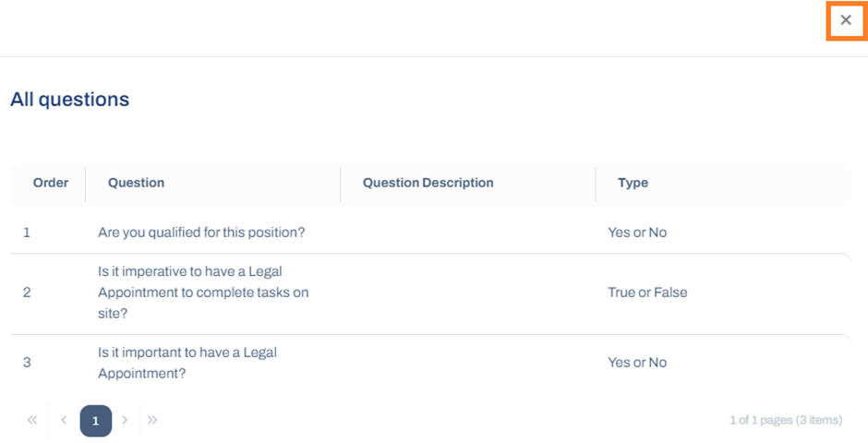Screen dimensions: 868x443
Task: Click the Question Description column header
Action: (x=428, y=183)
